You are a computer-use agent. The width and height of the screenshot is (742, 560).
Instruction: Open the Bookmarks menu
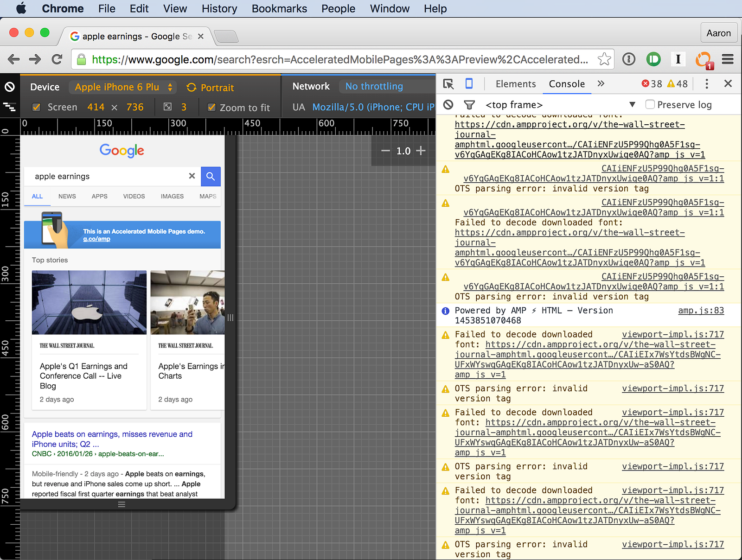[x=279, y=8]
